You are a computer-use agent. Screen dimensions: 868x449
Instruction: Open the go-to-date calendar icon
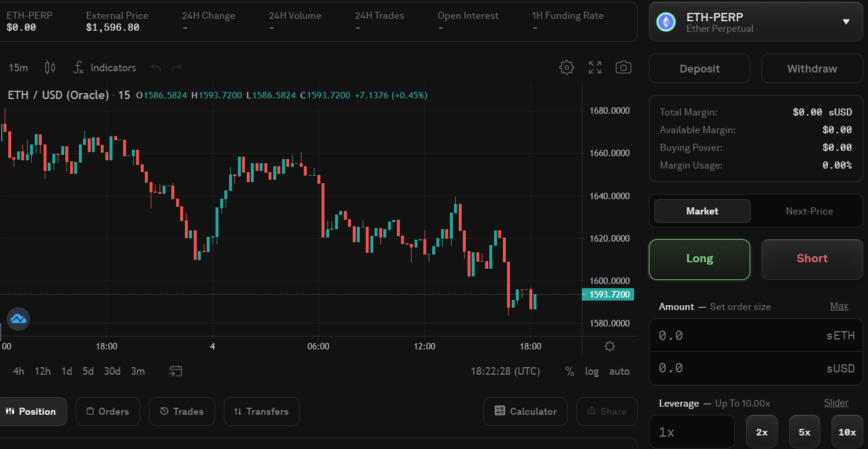coord(175,371)
